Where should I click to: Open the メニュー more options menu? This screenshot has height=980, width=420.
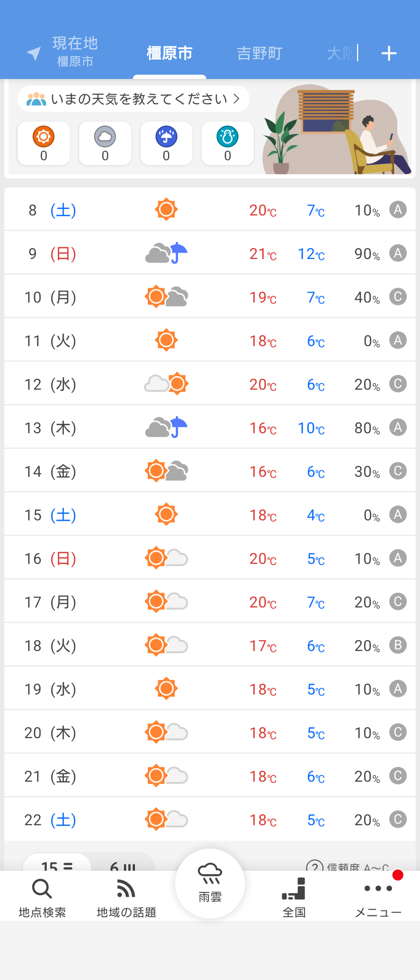[378, 898]
